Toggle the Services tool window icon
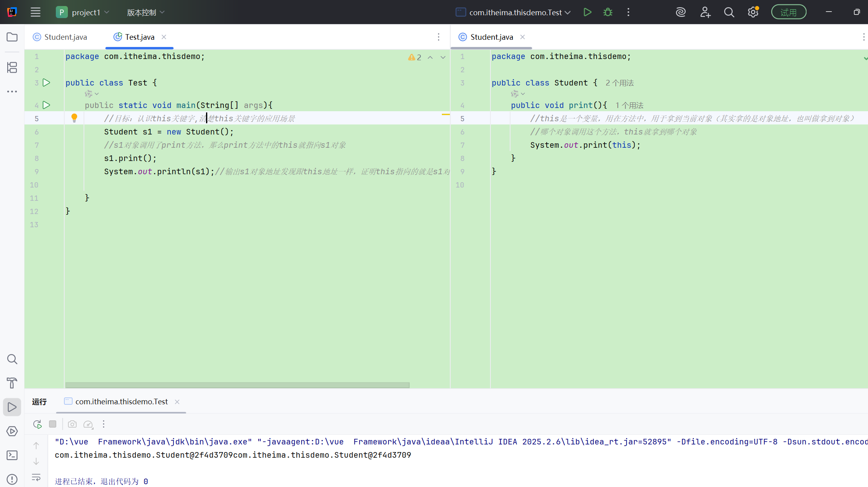 click(x=12, y=431)
